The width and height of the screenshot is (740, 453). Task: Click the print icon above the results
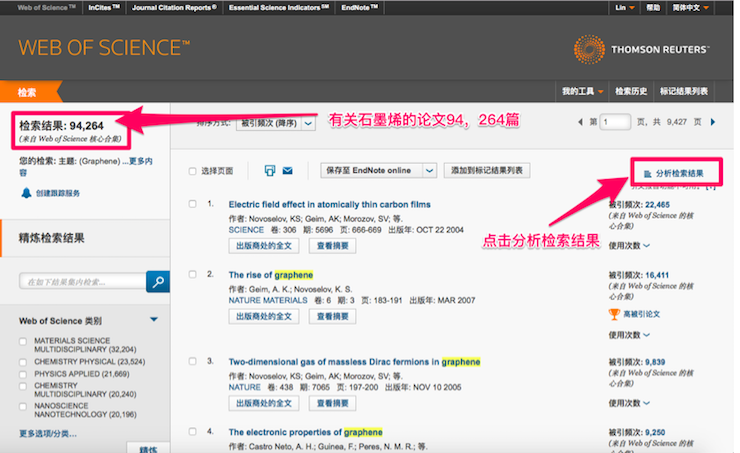point(270,171)
